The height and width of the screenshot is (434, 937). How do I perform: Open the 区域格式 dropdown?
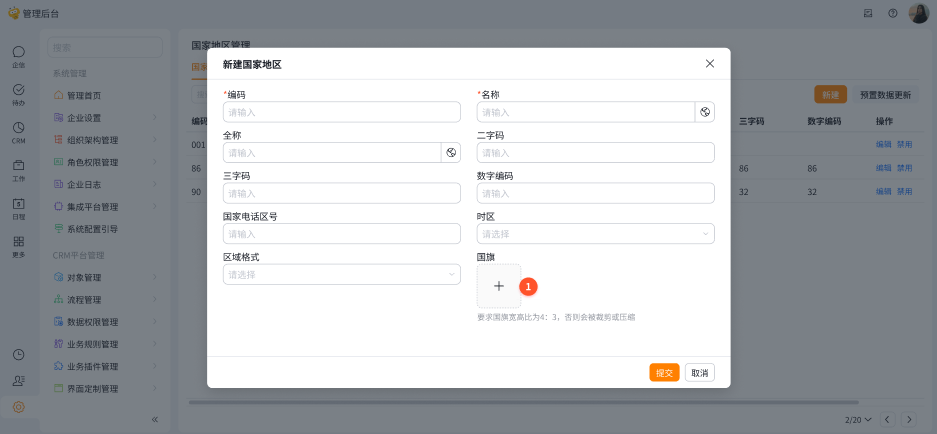[341, 274]
